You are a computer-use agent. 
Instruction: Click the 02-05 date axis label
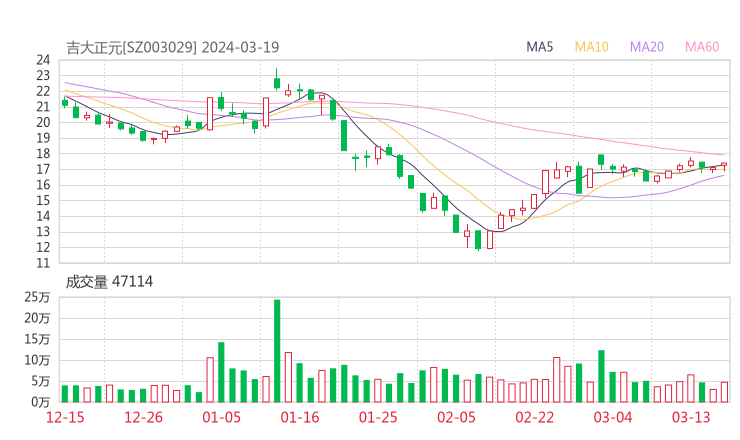[456, 417]
